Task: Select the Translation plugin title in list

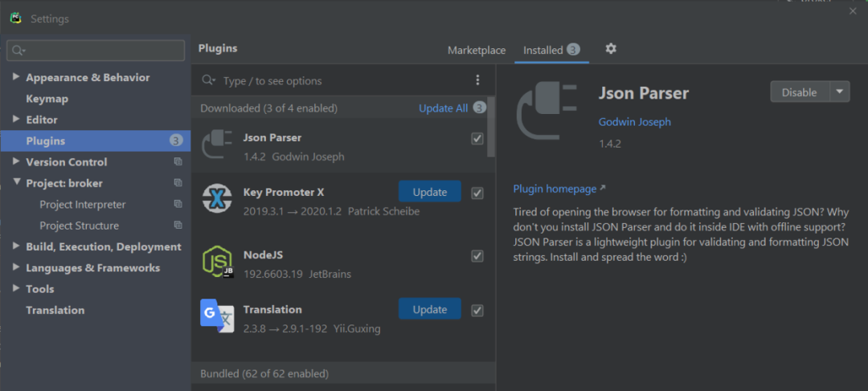Action: click(272, 309)
